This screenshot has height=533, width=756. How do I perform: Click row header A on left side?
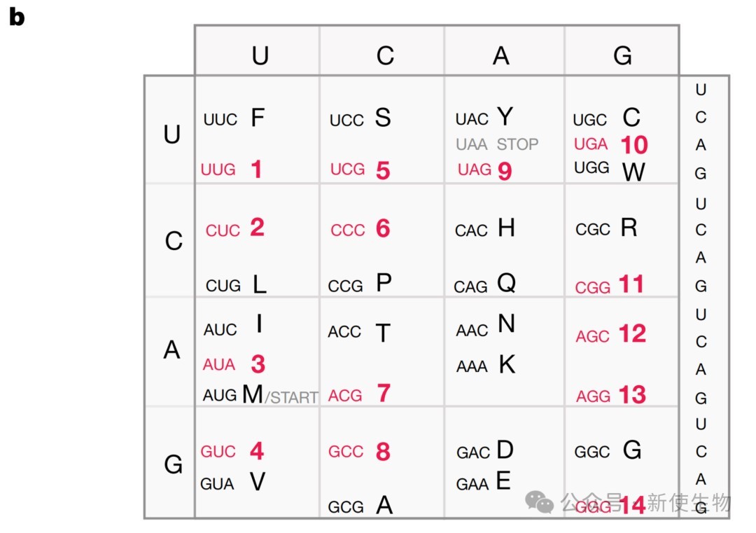click(171, 349)
